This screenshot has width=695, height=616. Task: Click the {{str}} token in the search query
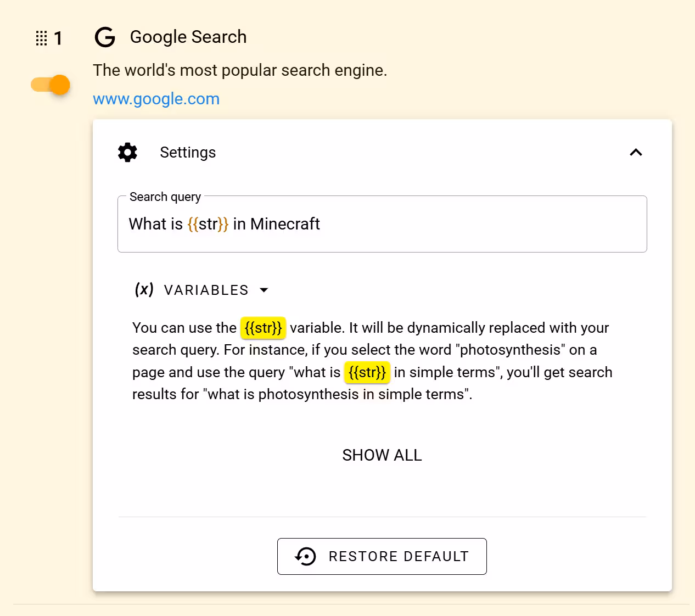point(208,224)
